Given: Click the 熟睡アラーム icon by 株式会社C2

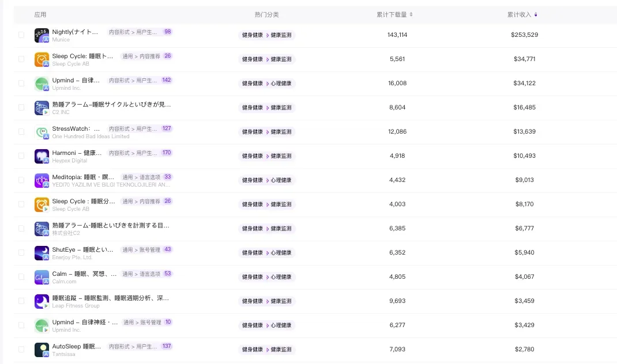Looking at the screenshot, I should (42, 229).
